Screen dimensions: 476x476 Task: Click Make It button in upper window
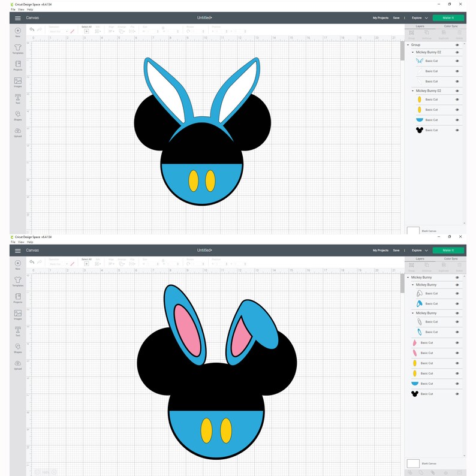pyautogui.click(x=448, y=18)
